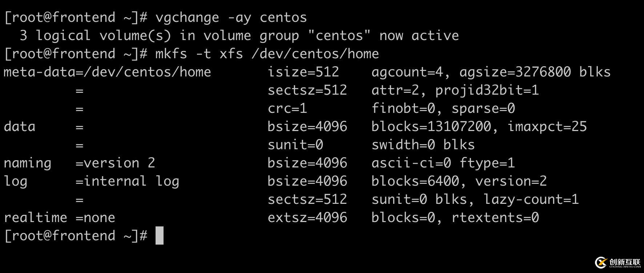
Task: Click '=version 2' text
Action: pyautogui.click(x=115, y=163)
